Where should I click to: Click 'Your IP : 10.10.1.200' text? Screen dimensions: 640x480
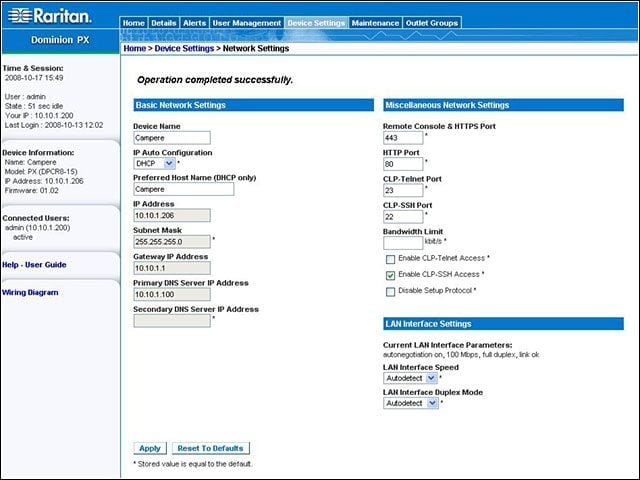pos(39,116)
